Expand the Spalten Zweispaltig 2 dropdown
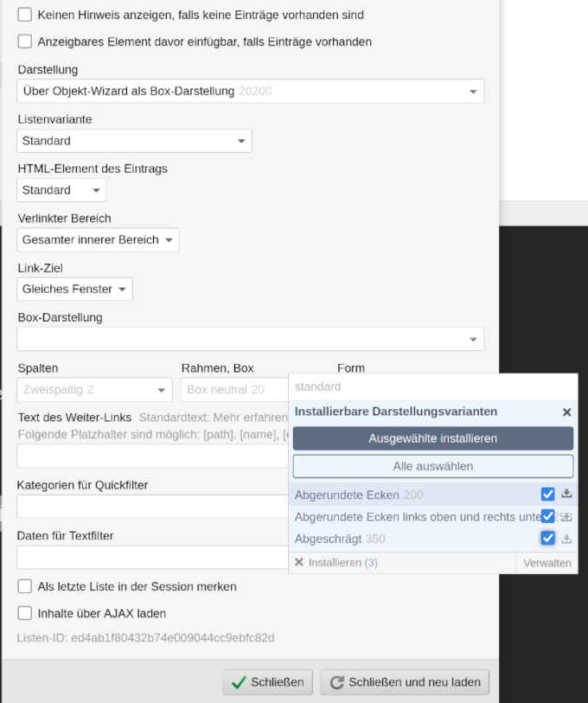 point(161,390)
